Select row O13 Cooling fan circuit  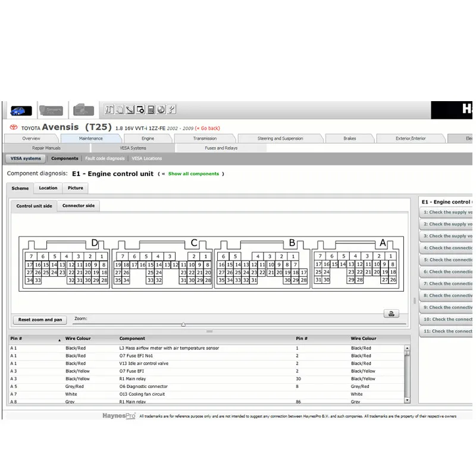pyautogui.click(x=207, y=394)
